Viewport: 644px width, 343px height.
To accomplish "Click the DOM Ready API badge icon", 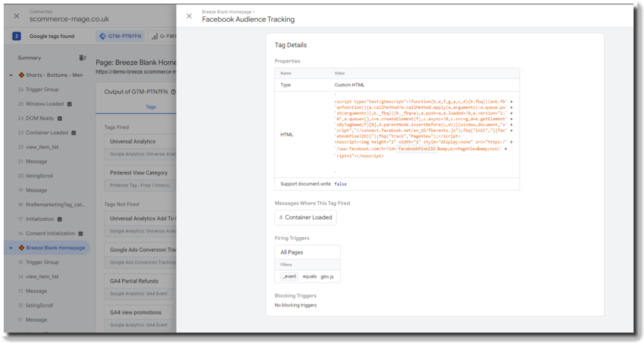I will 60,119.
